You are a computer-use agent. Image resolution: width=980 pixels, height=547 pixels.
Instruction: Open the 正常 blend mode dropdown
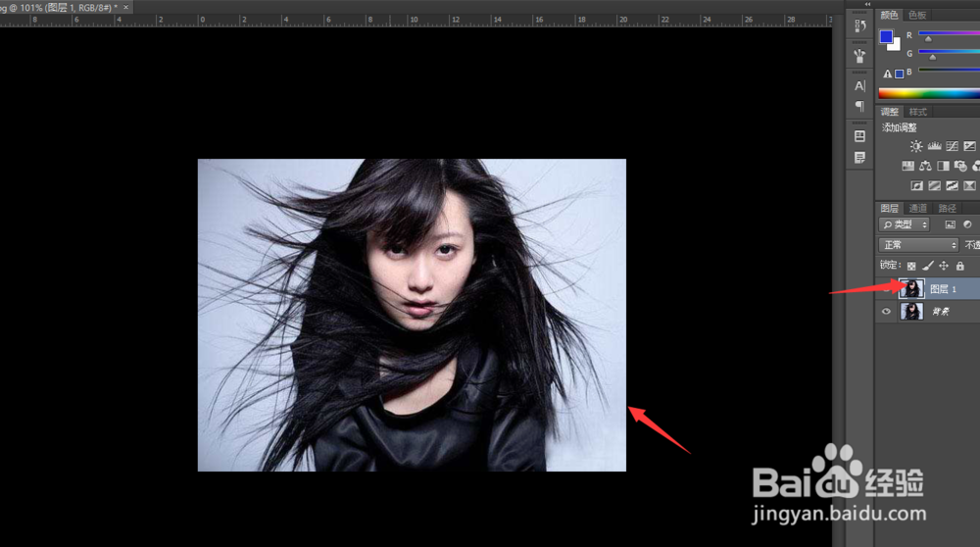pos(918,245)
